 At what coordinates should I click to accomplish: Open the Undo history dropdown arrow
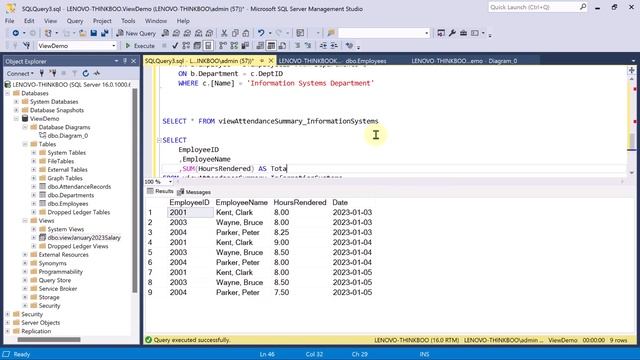[x=270, y=33]
